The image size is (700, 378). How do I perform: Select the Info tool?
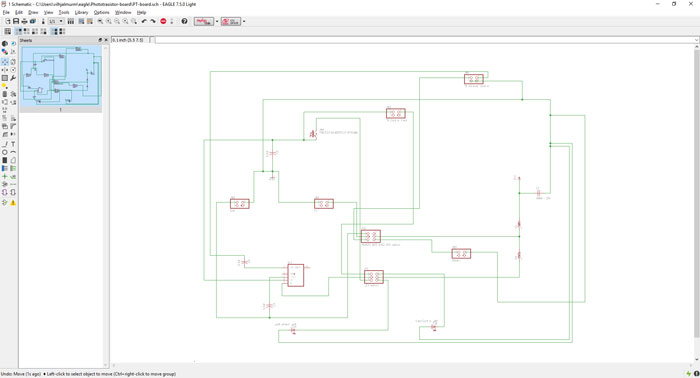[x=4, y=44]
